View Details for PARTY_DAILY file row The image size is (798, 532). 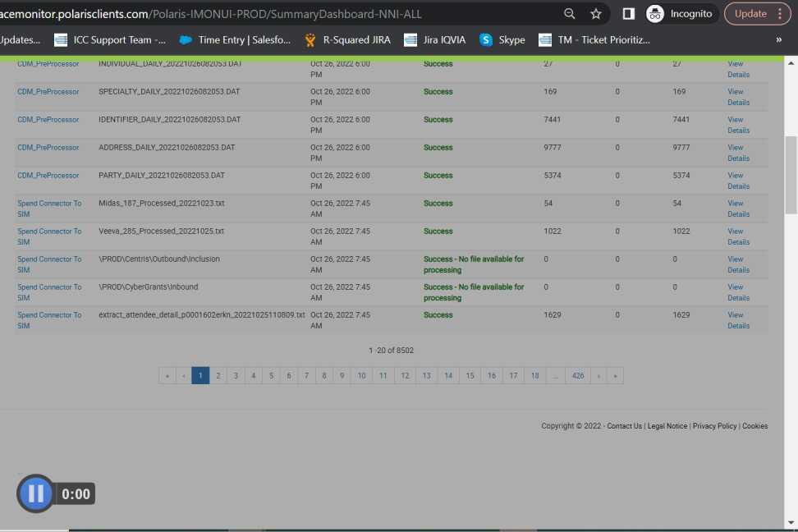click(x=738, y=181)
